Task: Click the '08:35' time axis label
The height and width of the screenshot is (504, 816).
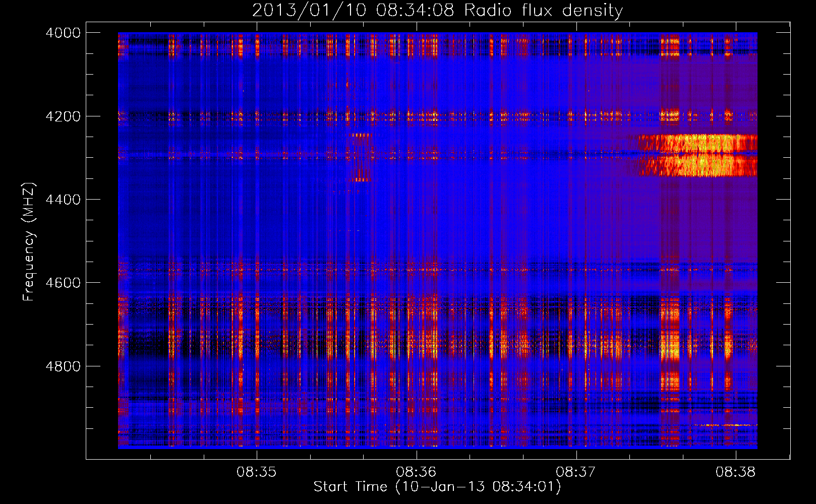Action: [257, 472]
